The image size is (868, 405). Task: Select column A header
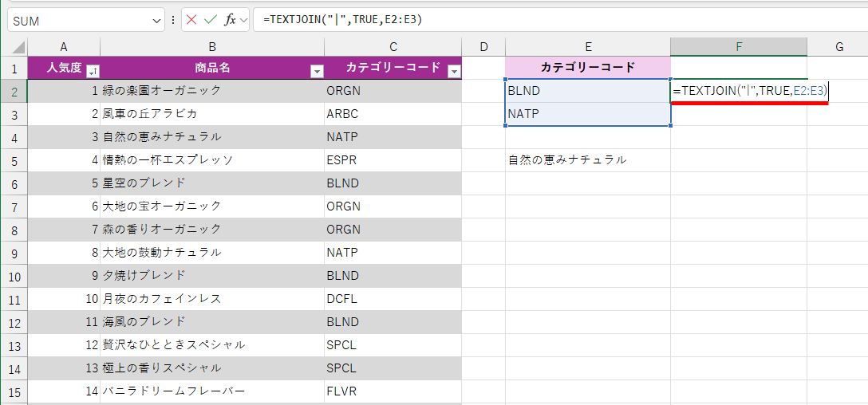64,47
